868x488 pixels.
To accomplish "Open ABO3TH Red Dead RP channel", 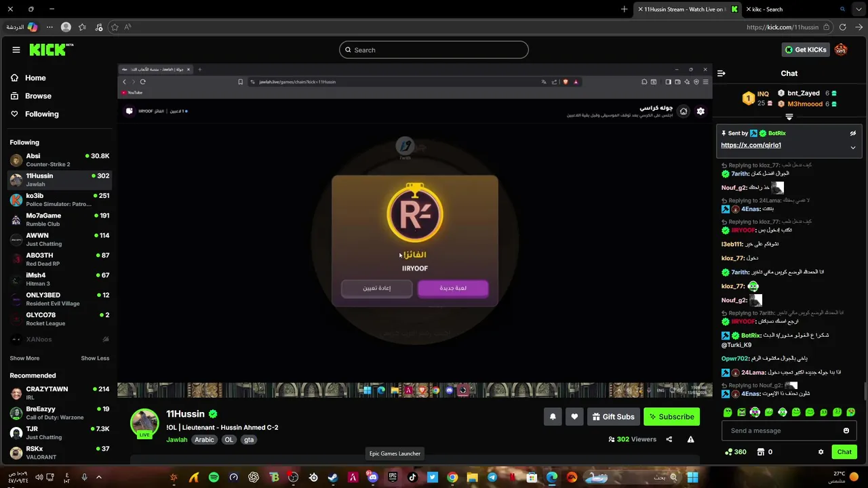I will 60,260.
